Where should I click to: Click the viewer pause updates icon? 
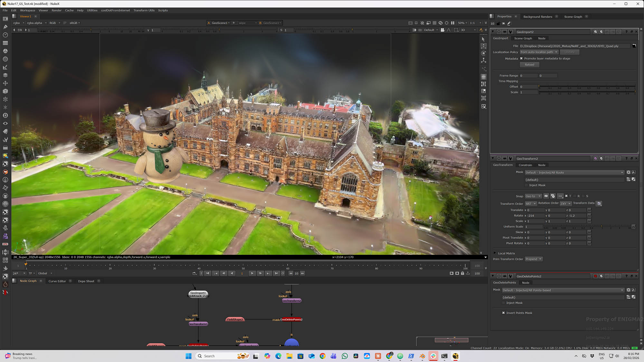tap(452, 23)
